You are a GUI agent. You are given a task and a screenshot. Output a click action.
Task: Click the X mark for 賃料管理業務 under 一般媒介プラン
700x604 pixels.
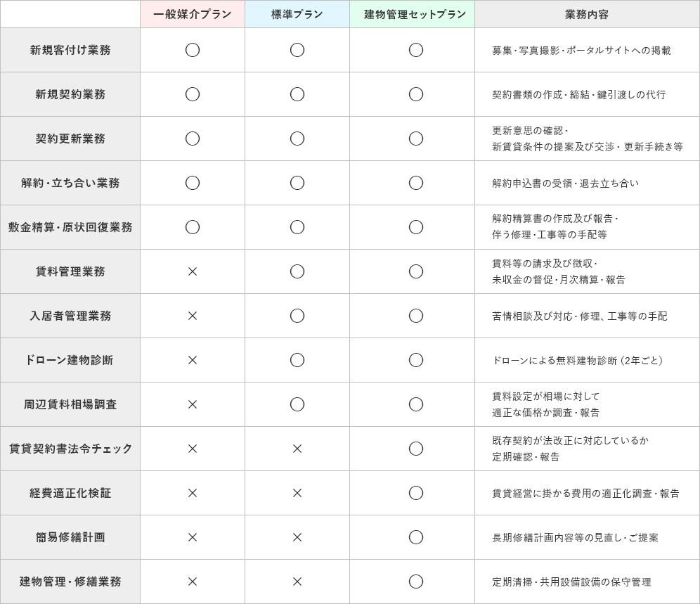193,271
